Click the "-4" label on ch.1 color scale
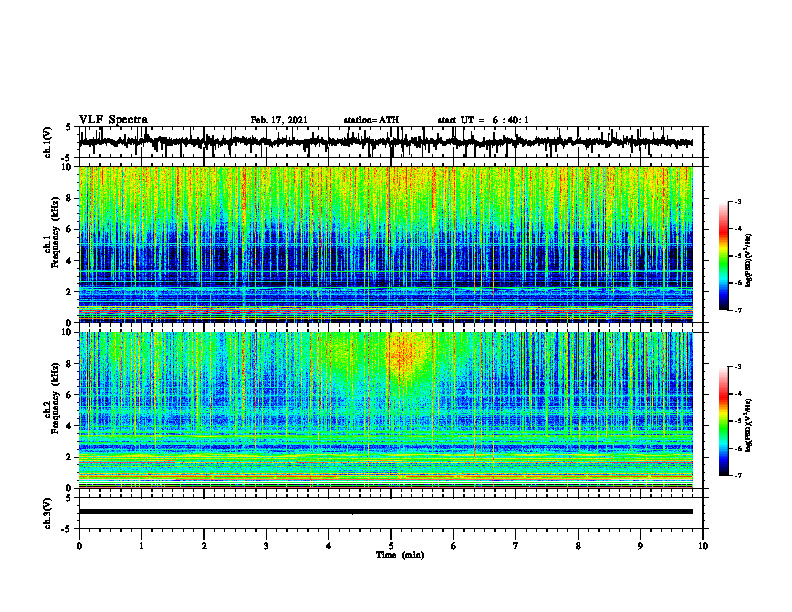 pos(738,229)
